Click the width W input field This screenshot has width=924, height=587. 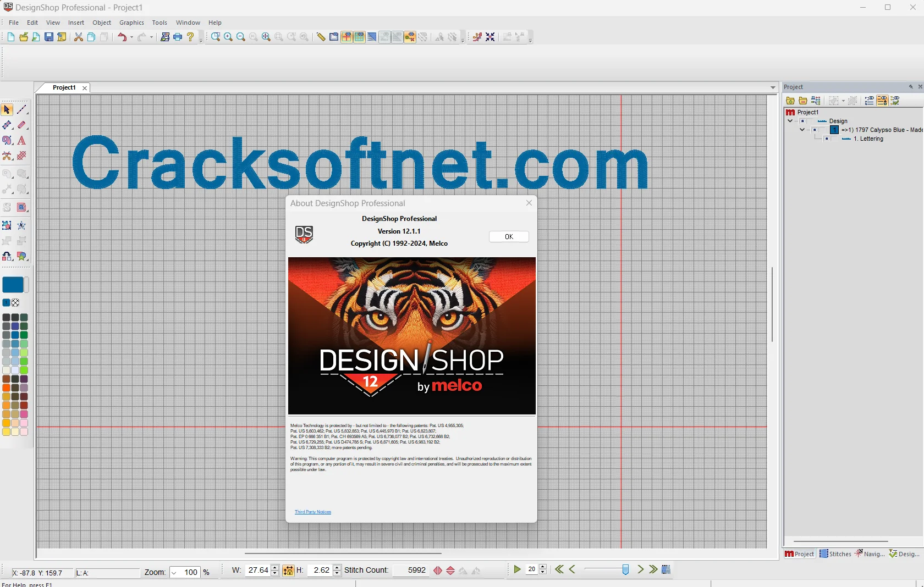tap(258, 571)
